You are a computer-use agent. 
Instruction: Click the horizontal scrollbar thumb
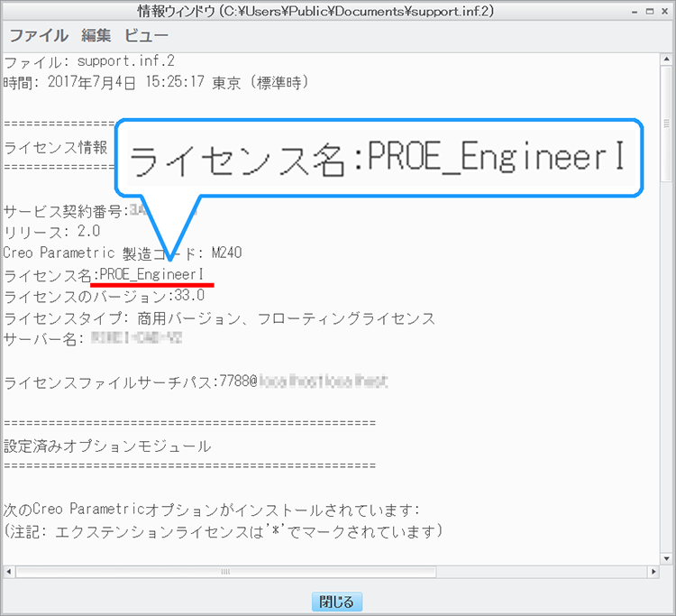click(224, 571)
